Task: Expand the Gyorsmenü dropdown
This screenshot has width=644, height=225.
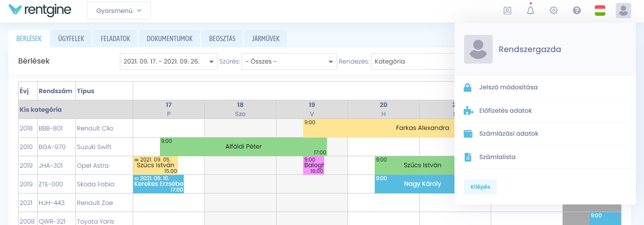Action: (x=119, y=11)
